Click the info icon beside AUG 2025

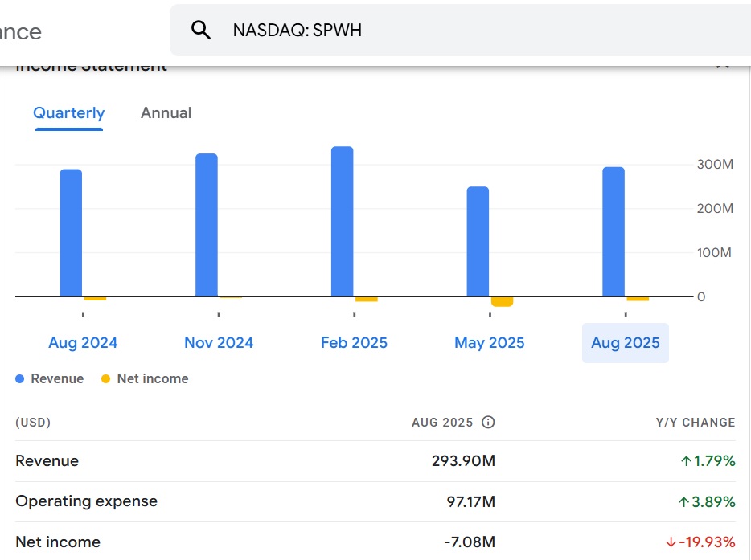(488, 422)
